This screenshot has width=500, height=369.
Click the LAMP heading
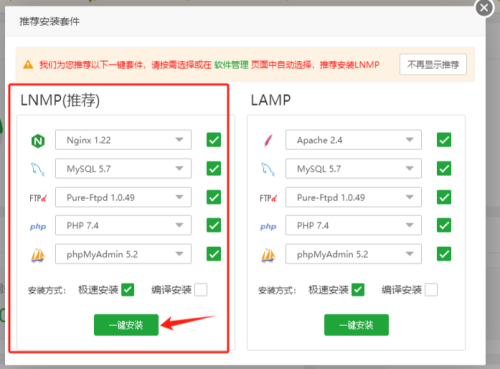(x=271, y=100)
